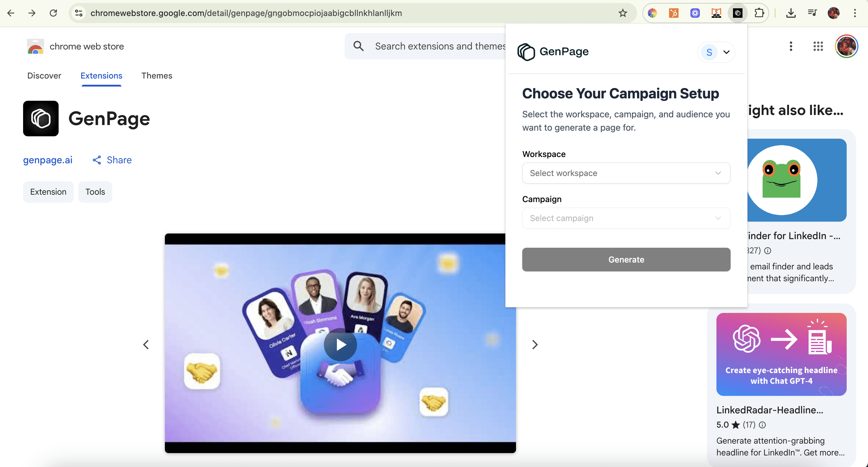Open the genpage.ai website link
Image resolution: width=868 pixels, height=467 pixels.
(x=47, y=160)
